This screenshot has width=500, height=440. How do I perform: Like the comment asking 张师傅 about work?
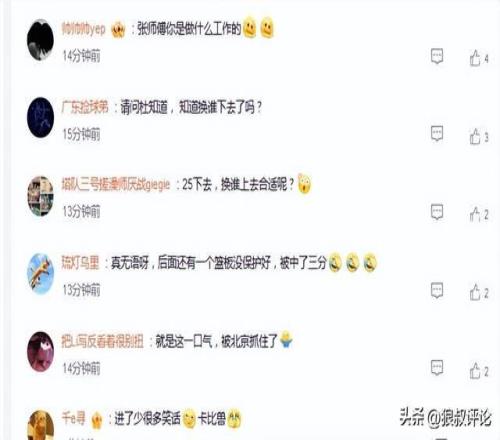click(x=479, y=58)
